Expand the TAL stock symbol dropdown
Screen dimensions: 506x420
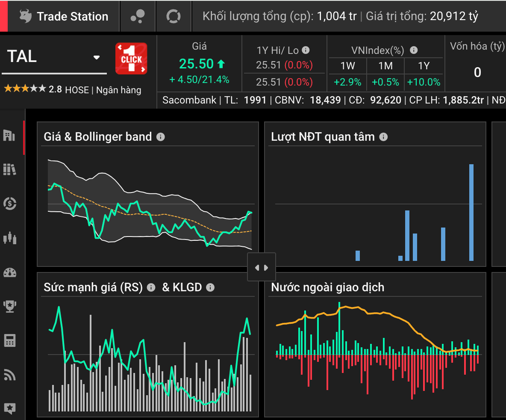pyautogui.click(x=97, y=58)
